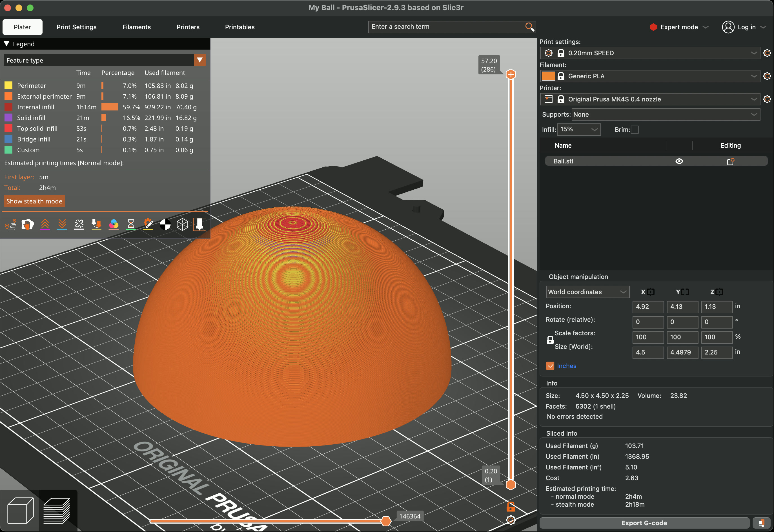Switch to Print Settings tab
The height and width of the screenshot is (532, 774).
coord(76,27)
